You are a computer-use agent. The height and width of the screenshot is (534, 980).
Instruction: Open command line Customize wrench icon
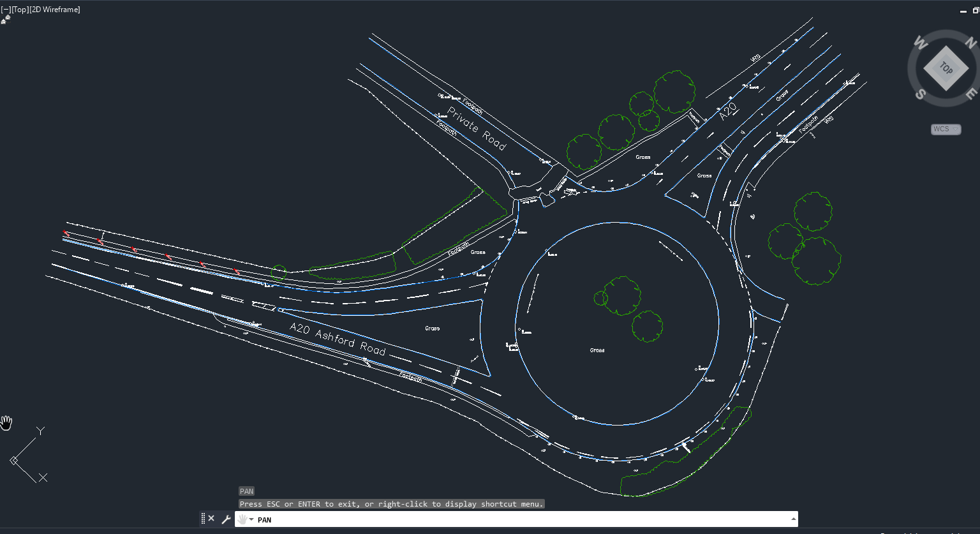(x=226, y=519)
